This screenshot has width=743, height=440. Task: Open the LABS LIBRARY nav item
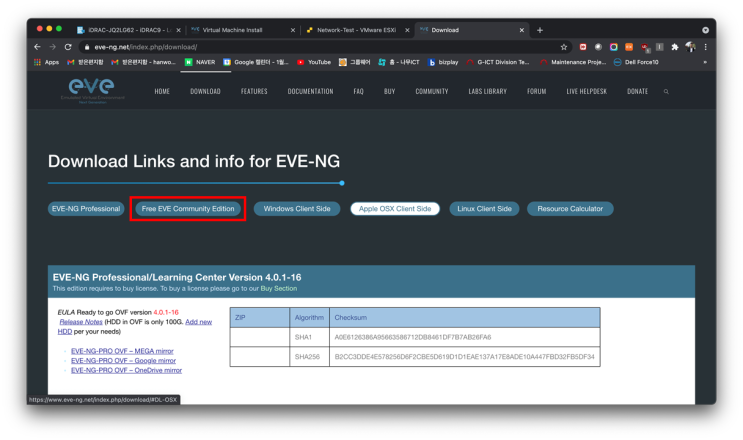[x=488, y=91]
